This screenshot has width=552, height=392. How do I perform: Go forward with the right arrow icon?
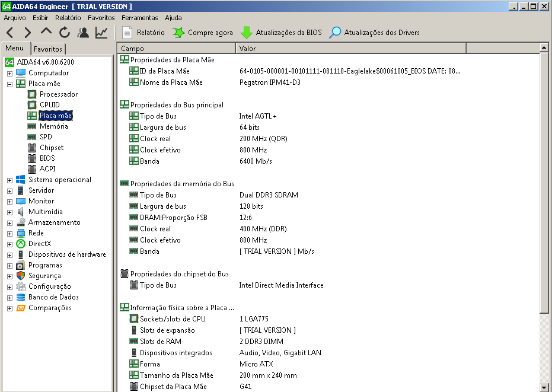click(x=28, y=33)
